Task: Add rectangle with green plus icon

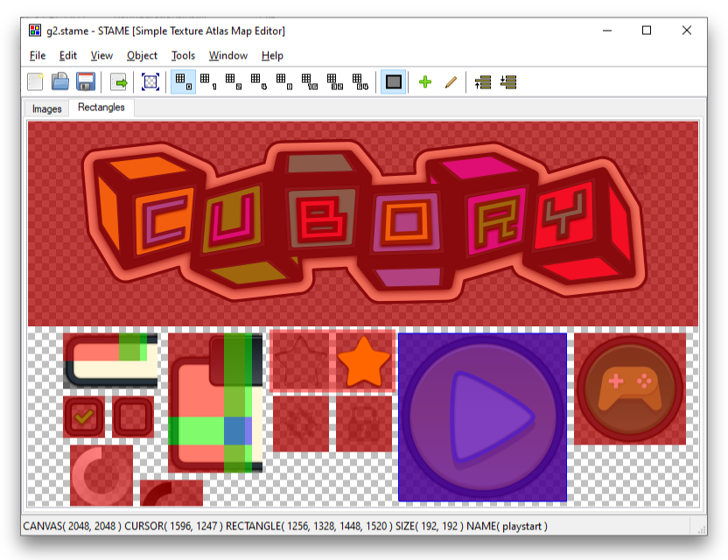Action: point(425,82)
